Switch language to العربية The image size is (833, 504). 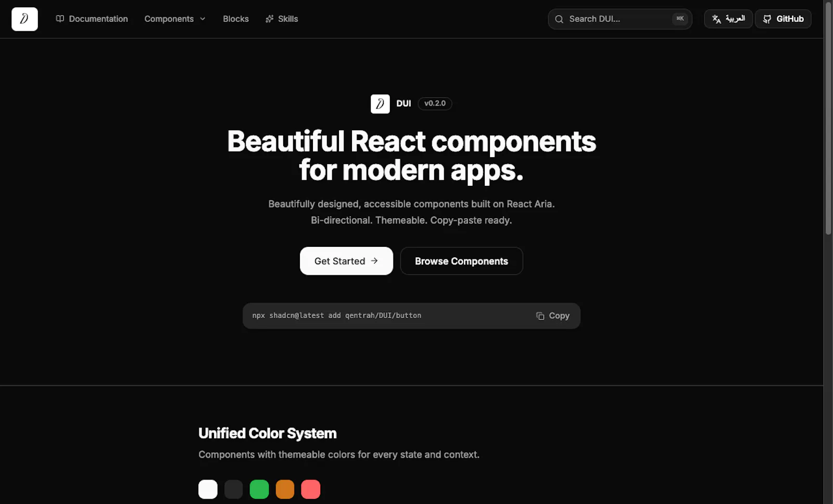point(728,19)
